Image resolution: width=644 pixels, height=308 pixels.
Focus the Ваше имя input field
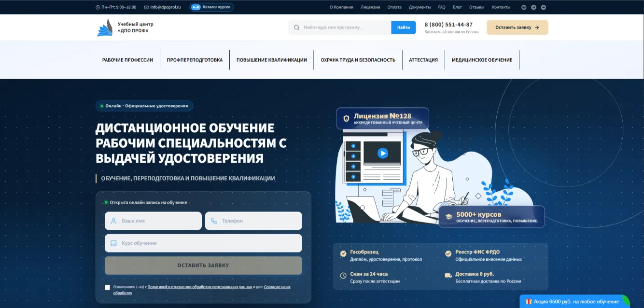153,221
